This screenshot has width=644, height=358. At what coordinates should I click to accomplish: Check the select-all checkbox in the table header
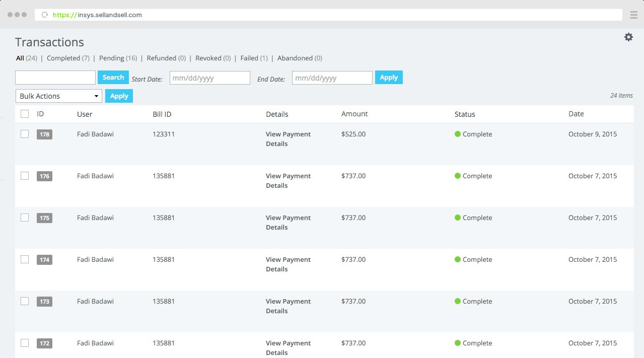[x=25, y=114]
